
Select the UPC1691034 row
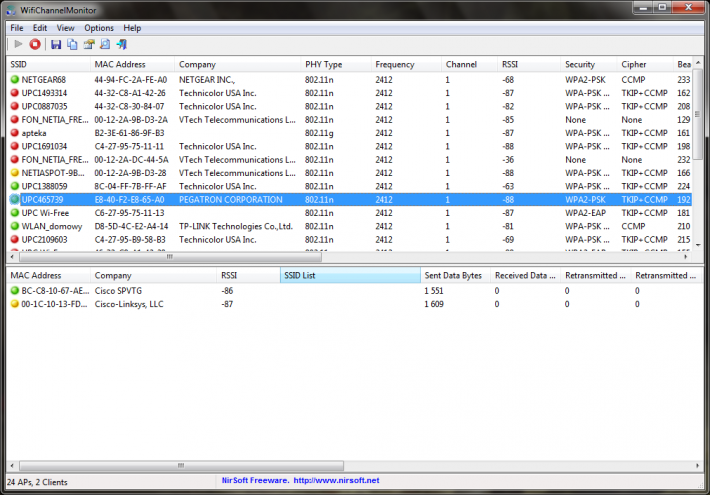point(350,146)
